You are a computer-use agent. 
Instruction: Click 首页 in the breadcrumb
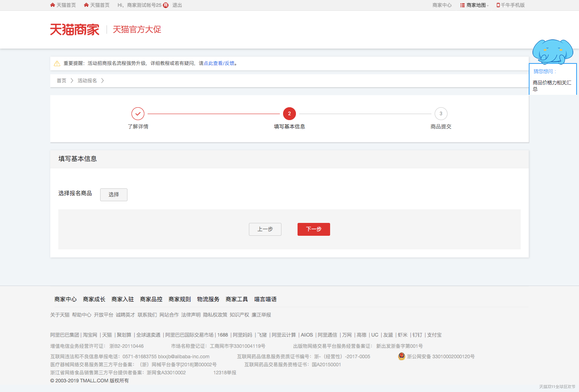[62, 81]
